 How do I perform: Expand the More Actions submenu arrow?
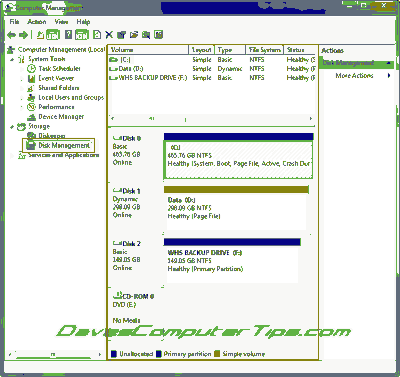(x=389, y=76)
